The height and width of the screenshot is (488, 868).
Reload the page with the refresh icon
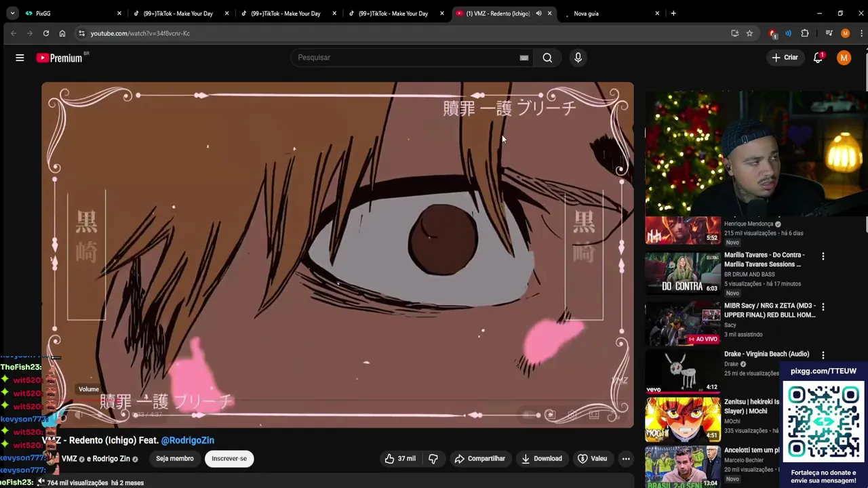point(46,33)
